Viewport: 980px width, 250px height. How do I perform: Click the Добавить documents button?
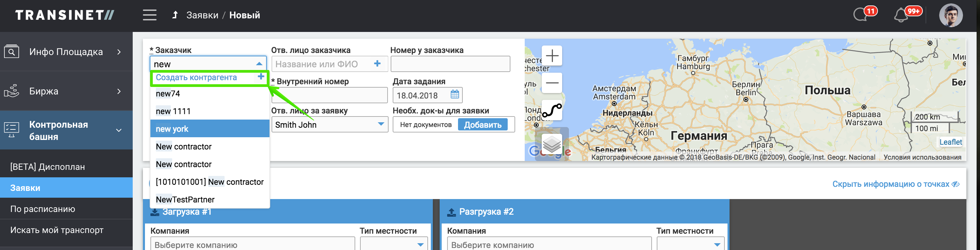pos(483,125)
